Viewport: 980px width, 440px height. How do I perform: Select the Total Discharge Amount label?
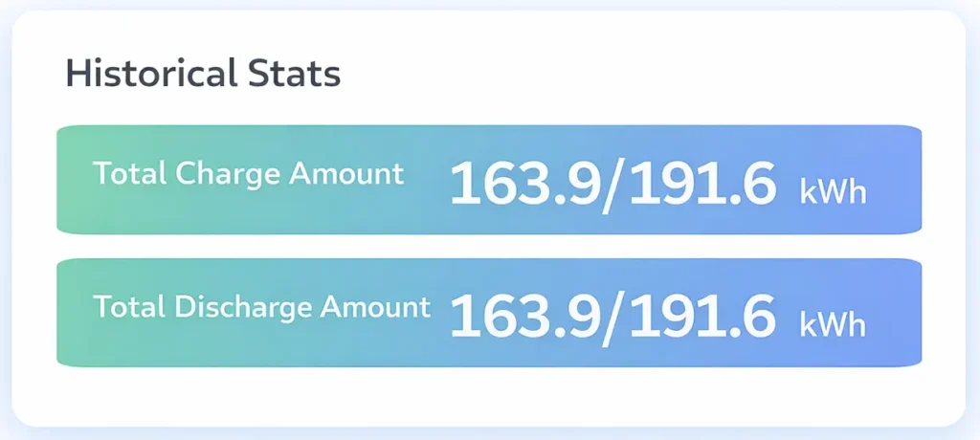click(x=261, y=307)
